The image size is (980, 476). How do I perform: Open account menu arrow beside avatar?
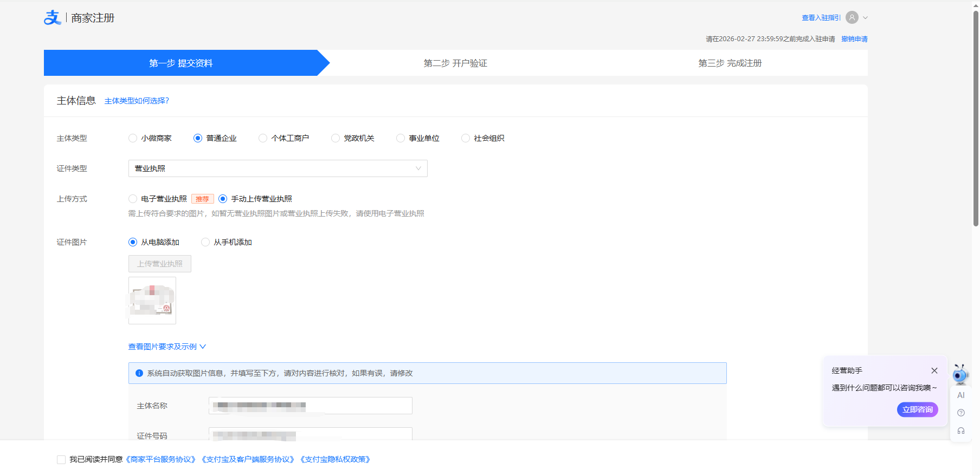[x=865, y=18]
